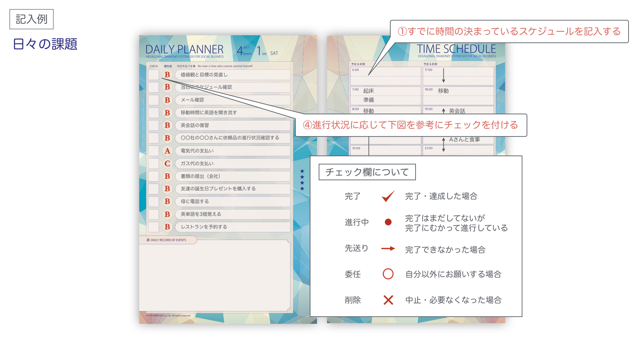Tick the check box for 移動時間に英語を聞き流す

click(154, 113)
